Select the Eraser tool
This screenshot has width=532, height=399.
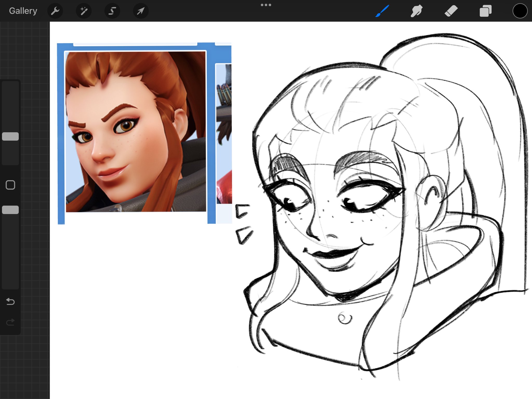click(451, 11)
